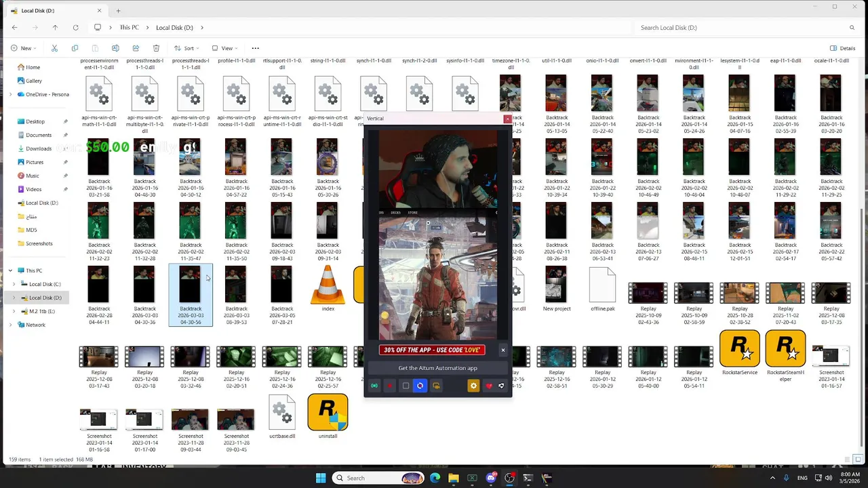Open File Explorer from the taskbar

pyautogui.click(x=454, y=478)
